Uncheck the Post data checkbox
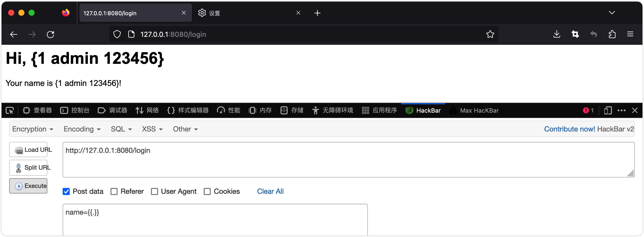This screenshot has width=644, height=237. [x=66, y=191]
